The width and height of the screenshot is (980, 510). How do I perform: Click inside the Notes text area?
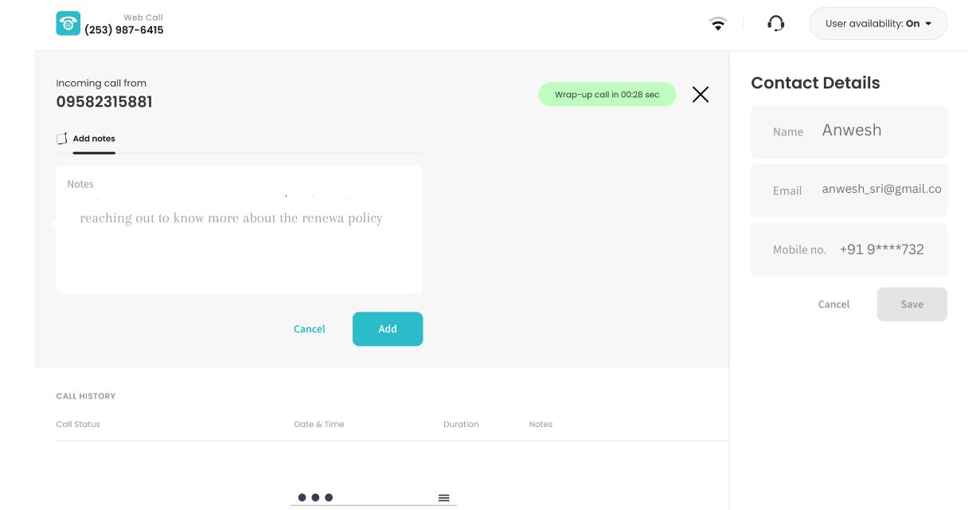pos(239,231)
